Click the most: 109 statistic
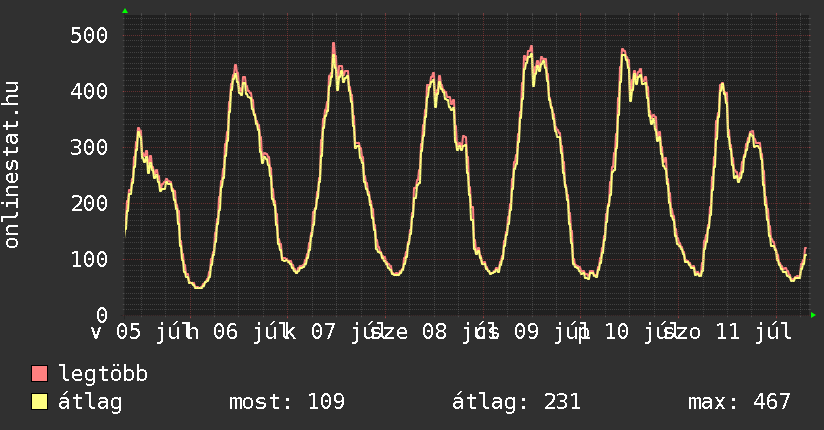 287,402
